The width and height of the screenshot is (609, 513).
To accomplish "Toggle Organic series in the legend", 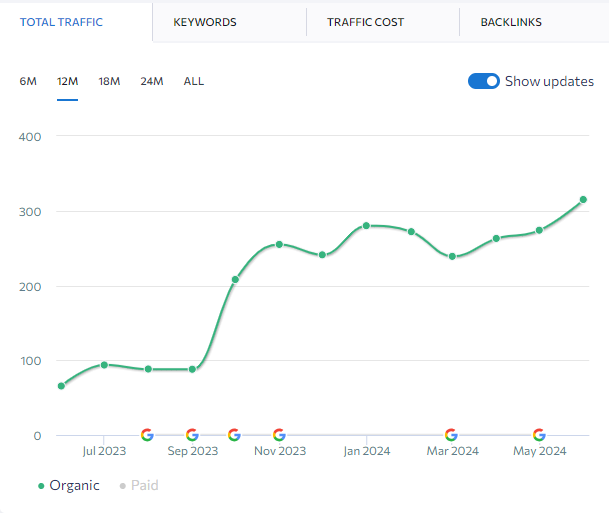I will pos(69,486).
